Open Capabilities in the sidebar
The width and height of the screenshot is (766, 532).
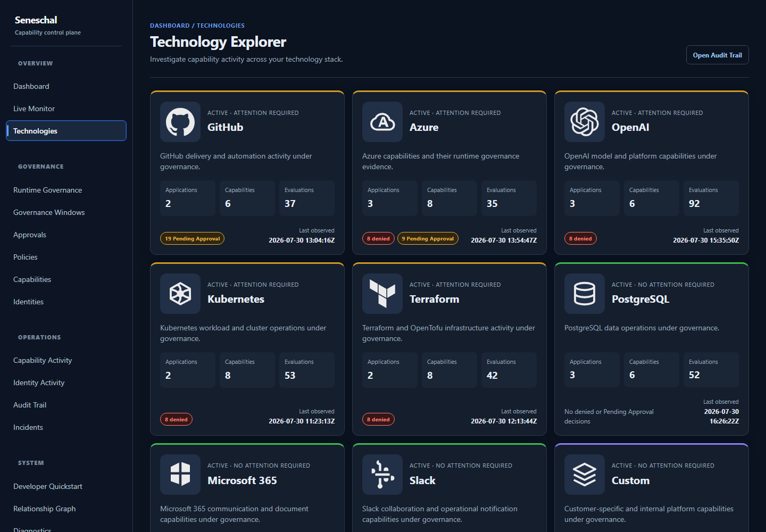(66, 279)
